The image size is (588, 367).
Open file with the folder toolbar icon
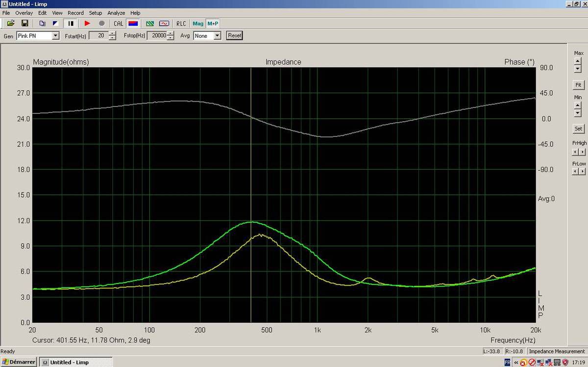click(x=11, y=23)
